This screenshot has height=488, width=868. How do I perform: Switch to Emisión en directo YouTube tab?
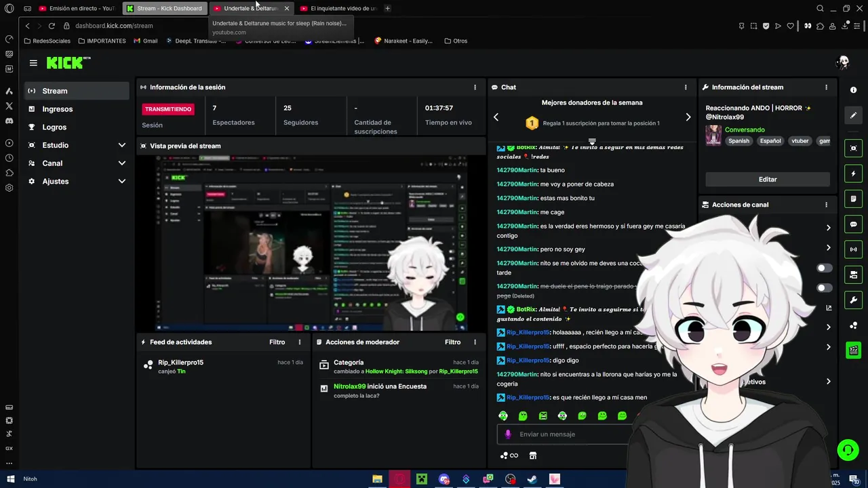[x=77, y=8]
